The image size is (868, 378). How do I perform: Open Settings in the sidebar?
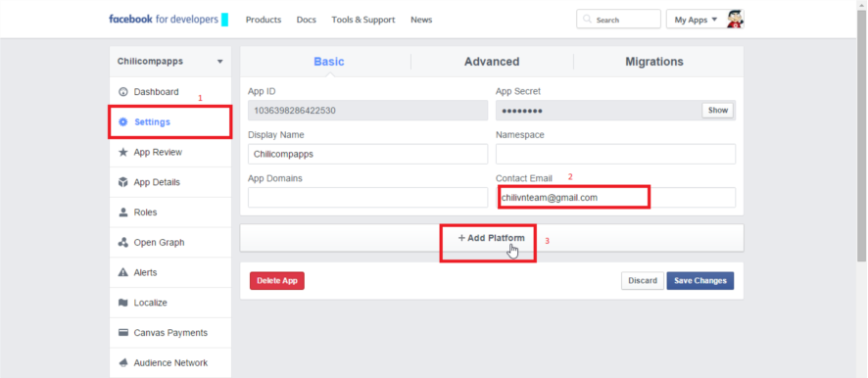click(x=170, y=121)
